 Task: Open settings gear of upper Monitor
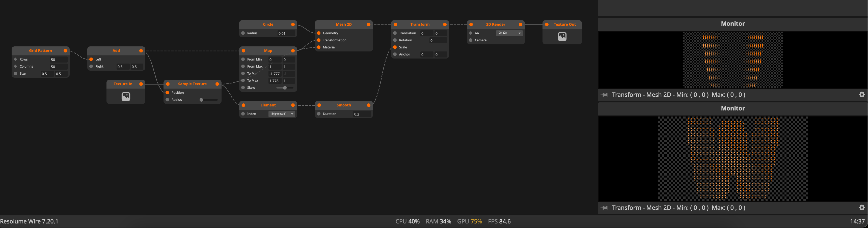(x=862, y=95)
